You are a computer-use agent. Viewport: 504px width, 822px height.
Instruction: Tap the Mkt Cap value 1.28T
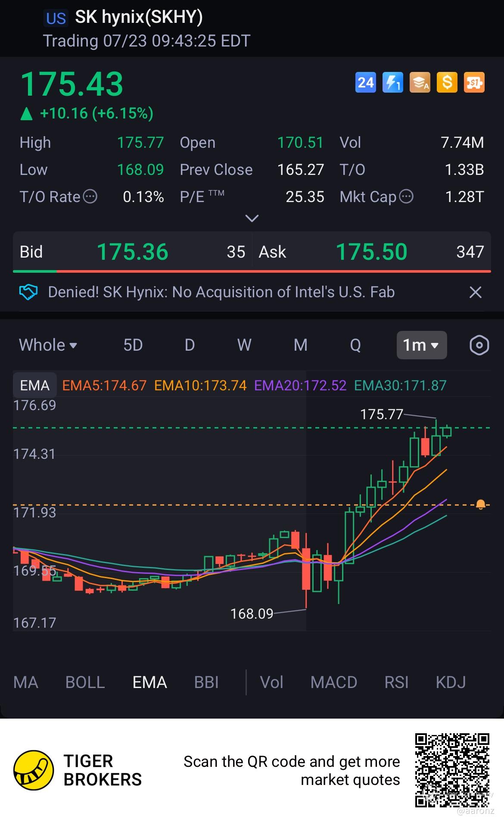465,197
